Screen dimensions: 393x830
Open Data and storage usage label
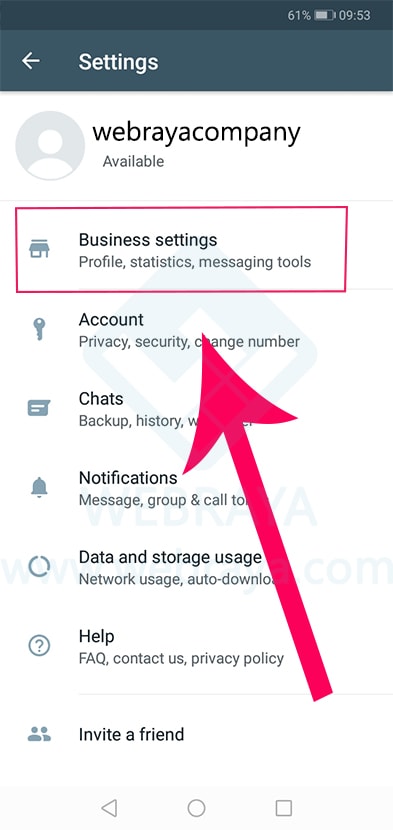click(170, 557)
